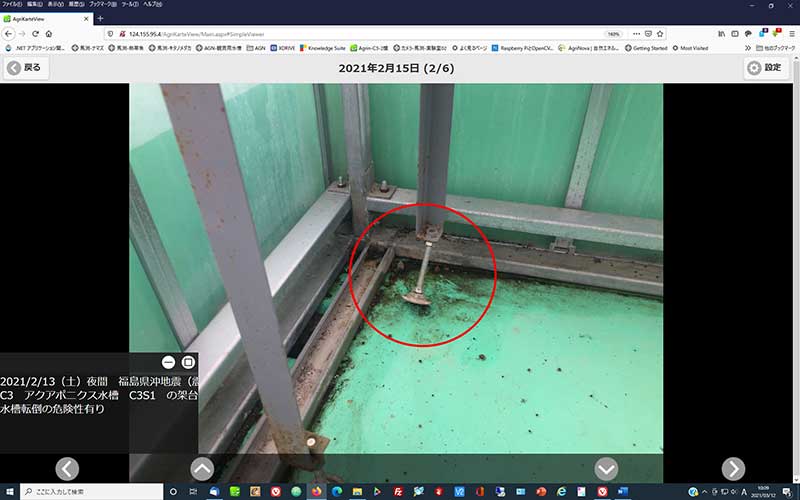
Task: Collapse the caption panel with minus icon
Action: (168, 362)
